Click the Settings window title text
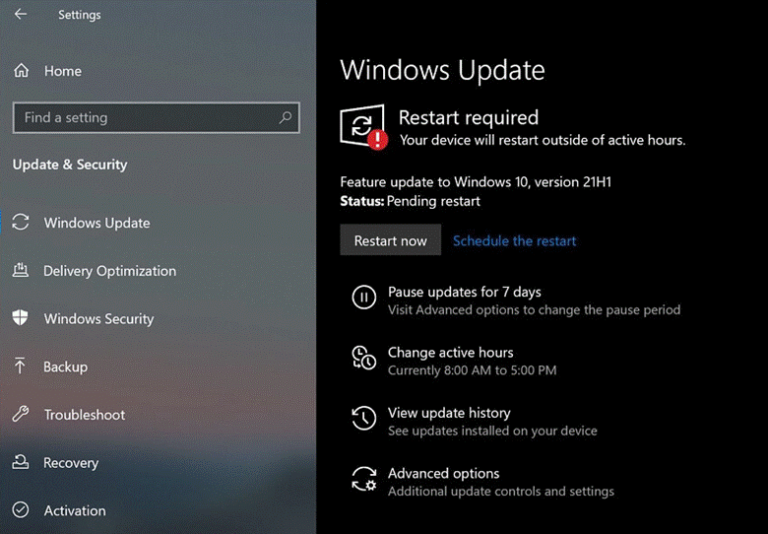The image size is (768, 534). 79,15
